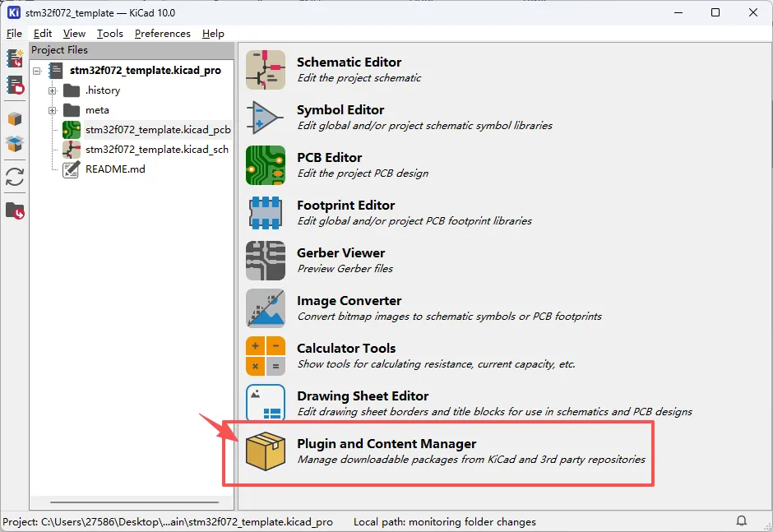Click Archive project box icon in sidebar

pos(15,119)
